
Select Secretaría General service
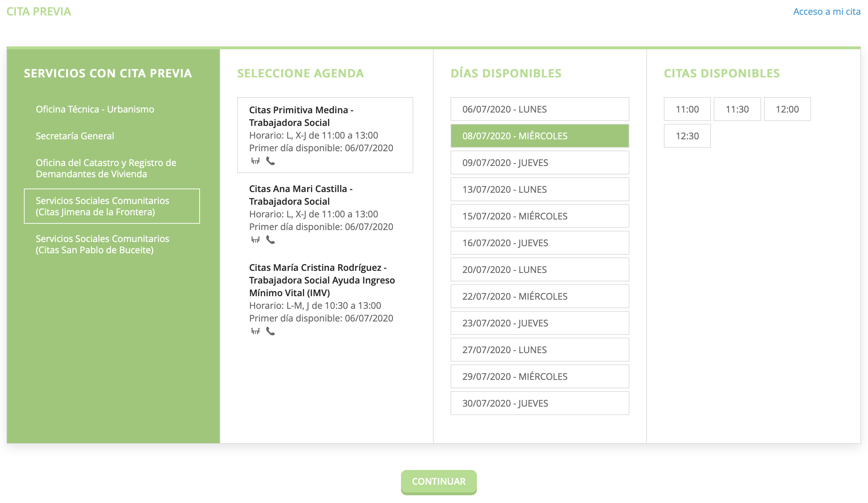click(112, 136)
